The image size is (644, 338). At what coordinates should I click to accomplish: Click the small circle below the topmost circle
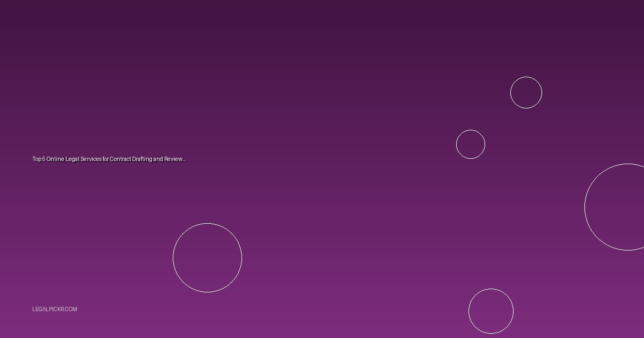(471, 144)
